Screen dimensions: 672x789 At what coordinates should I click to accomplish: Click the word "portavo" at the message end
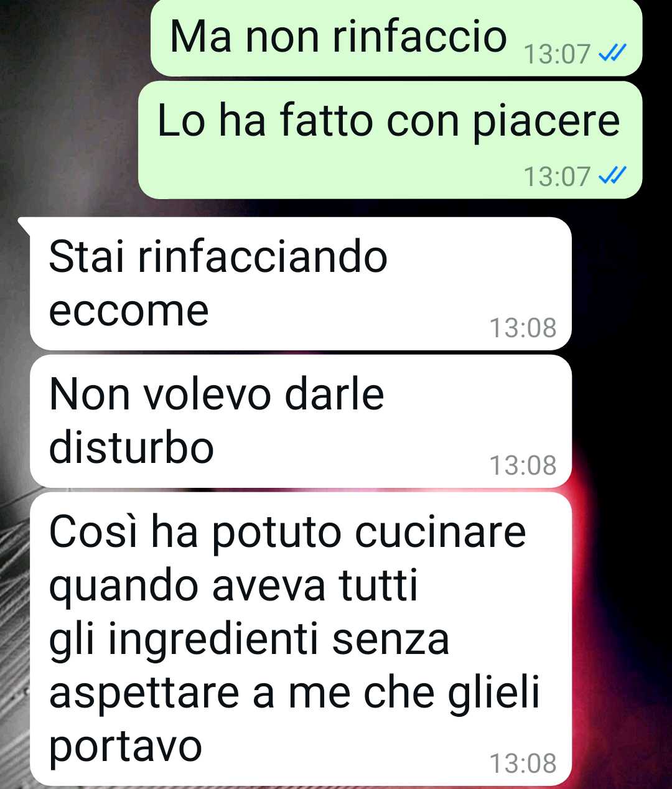pyautogui.click(x=125, y=747)
